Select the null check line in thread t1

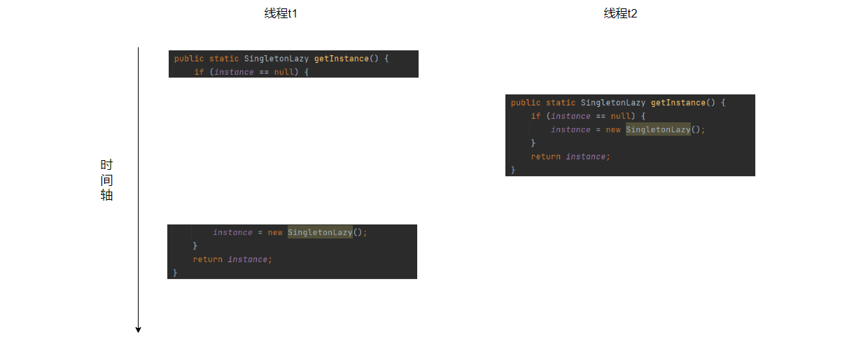pos(251,72)
